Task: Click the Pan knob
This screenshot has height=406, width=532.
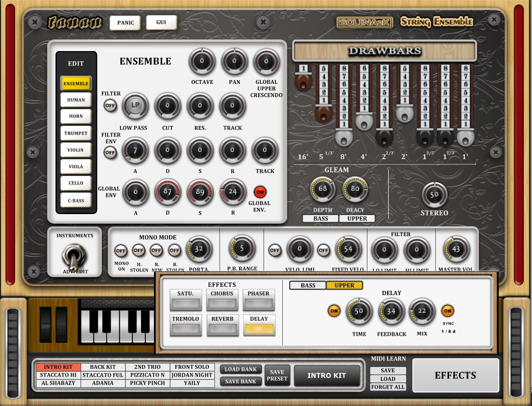Action: point(234,61)
